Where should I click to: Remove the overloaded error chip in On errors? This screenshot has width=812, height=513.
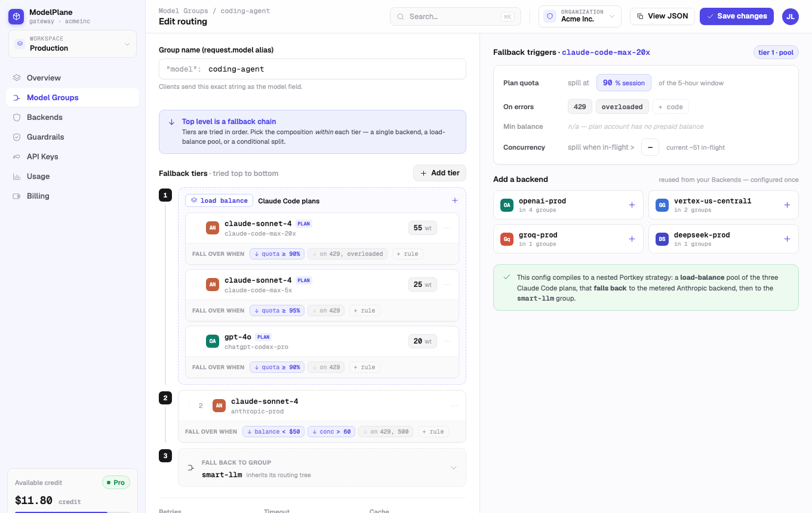622,107
